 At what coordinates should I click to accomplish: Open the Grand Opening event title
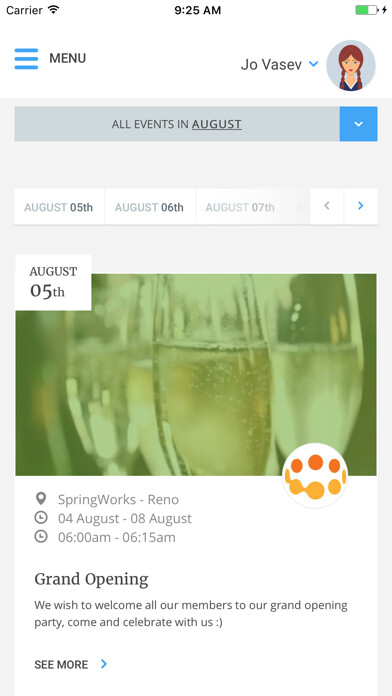tap(91, 579)
